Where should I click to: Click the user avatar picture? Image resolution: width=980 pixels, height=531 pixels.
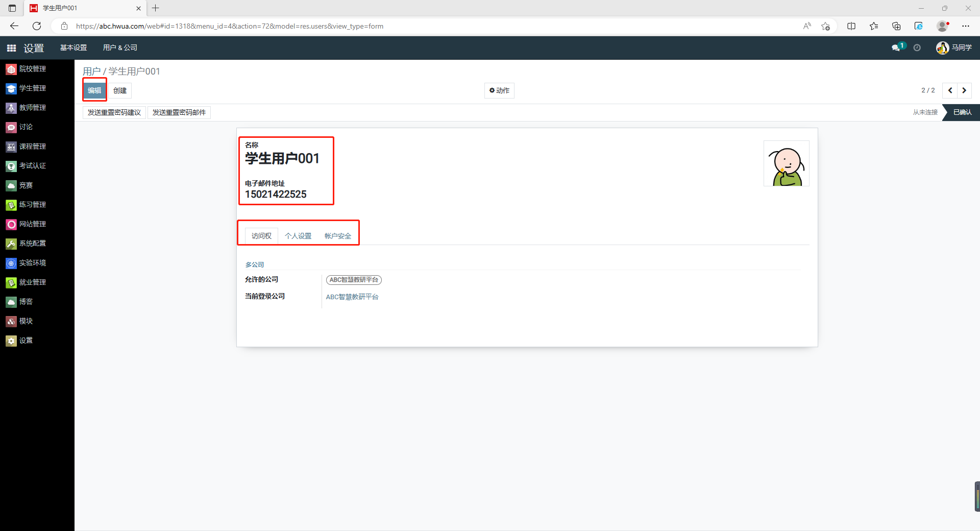(x=787, y=163)
